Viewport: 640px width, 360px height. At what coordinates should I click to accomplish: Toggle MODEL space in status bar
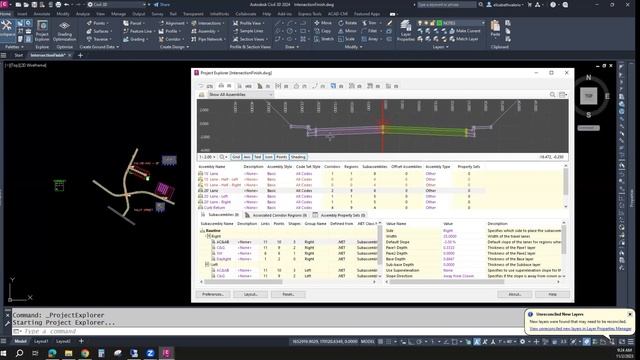367,342
